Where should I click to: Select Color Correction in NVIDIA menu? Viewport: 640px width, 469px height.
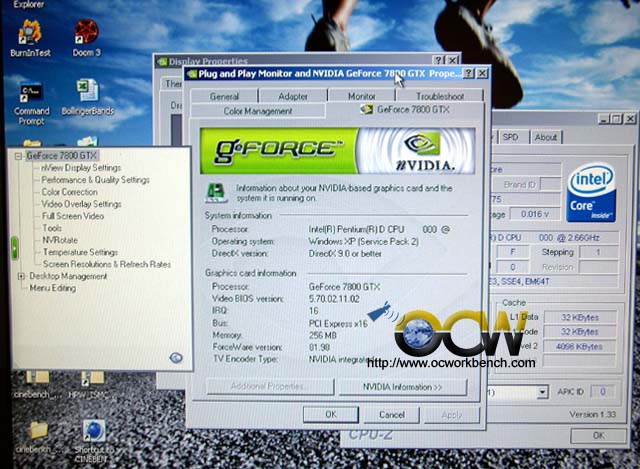pyautogui.click(x=69, y=192)
